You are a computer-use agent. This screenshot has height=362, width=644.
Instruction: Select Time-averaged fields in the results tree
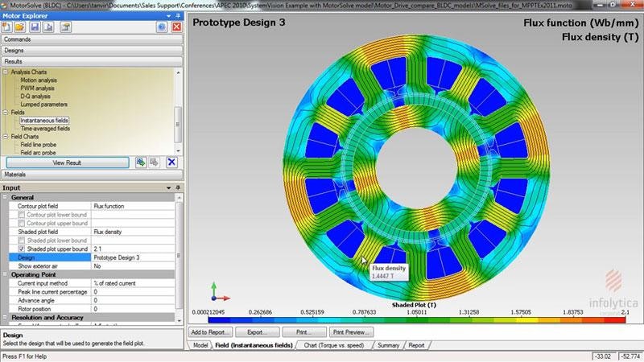coord(45,128)
